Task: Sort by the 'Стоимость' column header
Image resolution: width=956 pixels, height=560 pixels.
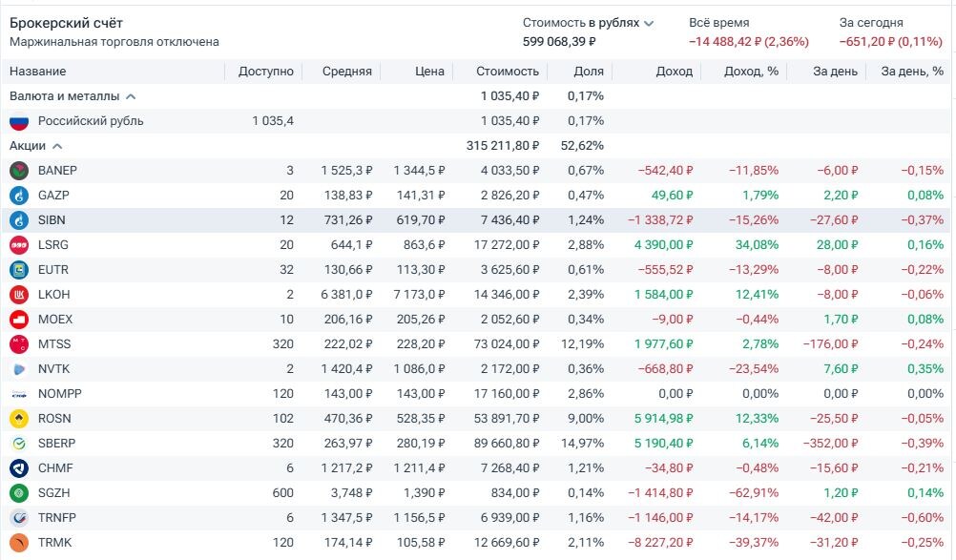Action: [x=509, y=72]
